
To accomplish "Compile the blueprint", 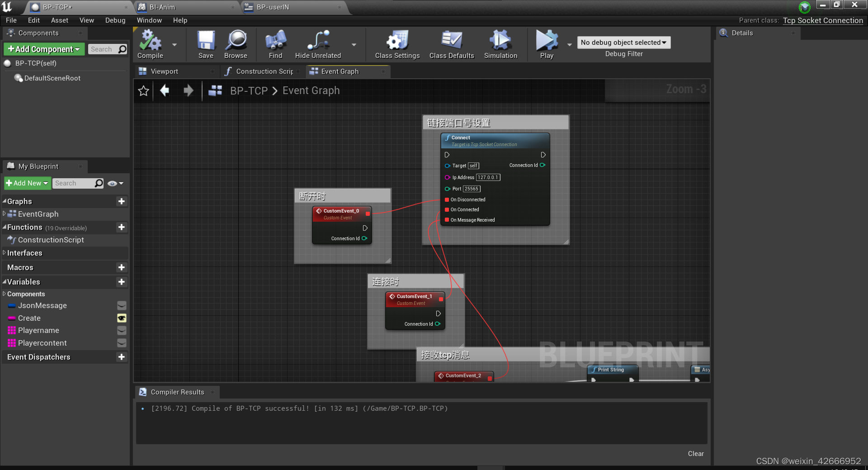I will tap(150, 44).
